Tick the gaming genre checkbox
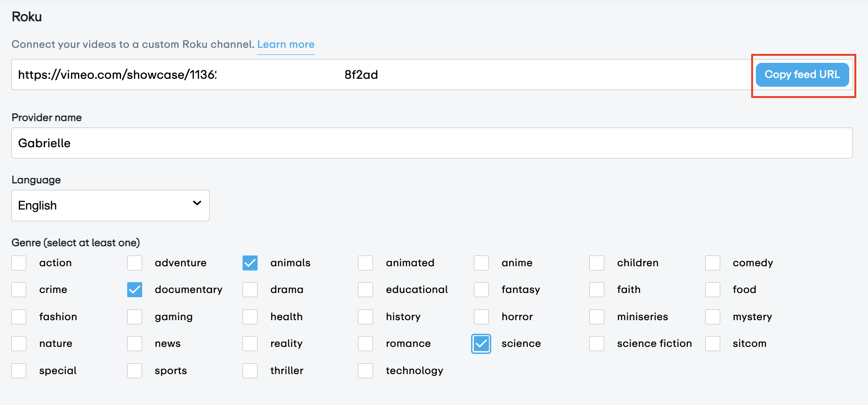Screen dimensions: 868x405 click(x=135, y=317)
